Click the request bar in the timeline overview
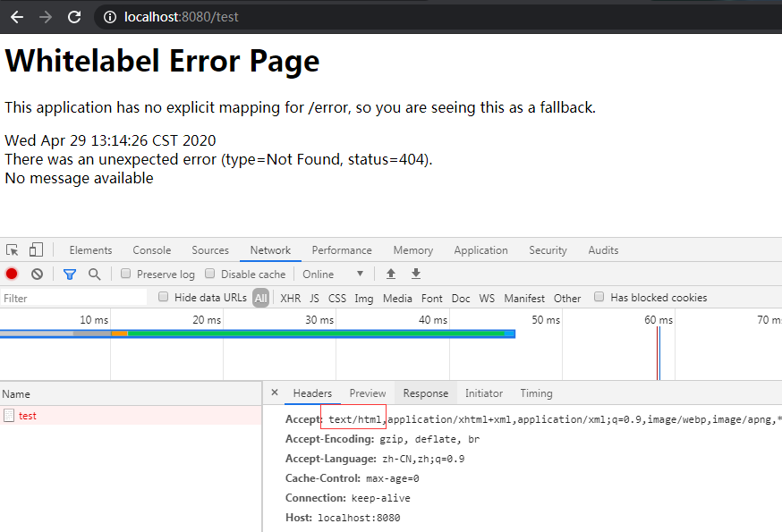782x532 pixels. pyautogui.click(x=258, y=334)
